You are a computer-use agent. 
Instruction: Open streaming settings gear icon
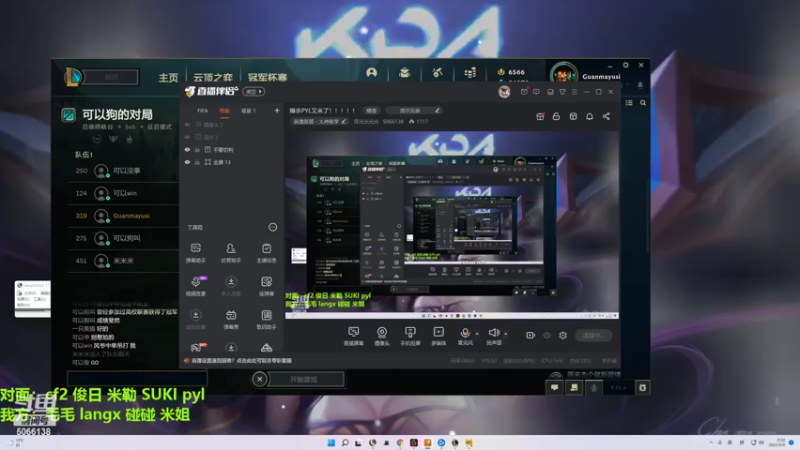click(563, 335)
